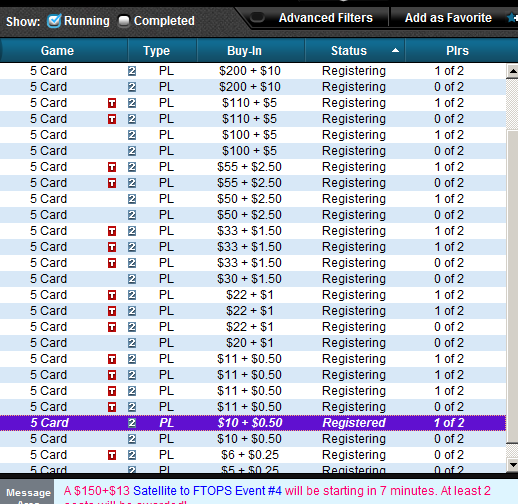Image resolution: width=518 pixels, height=504 pixels.
Task: Select the $100 + $5 buy-in with 0 of 2
Action: (250, 151)
